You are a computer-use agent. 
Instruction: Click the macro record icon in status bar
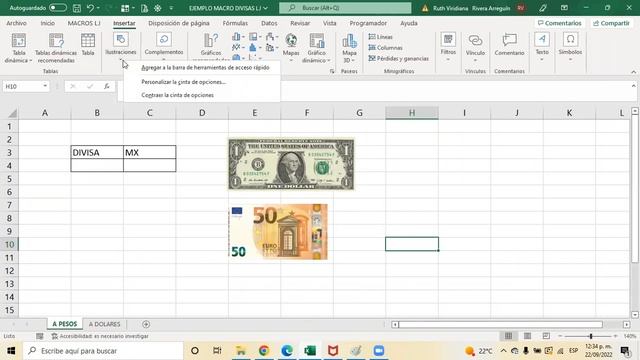[x=40, y=336]
